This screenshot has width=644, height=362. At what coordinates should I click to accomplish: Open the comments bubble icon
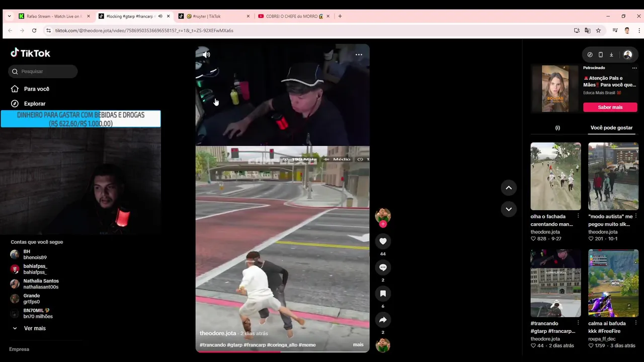383,267
